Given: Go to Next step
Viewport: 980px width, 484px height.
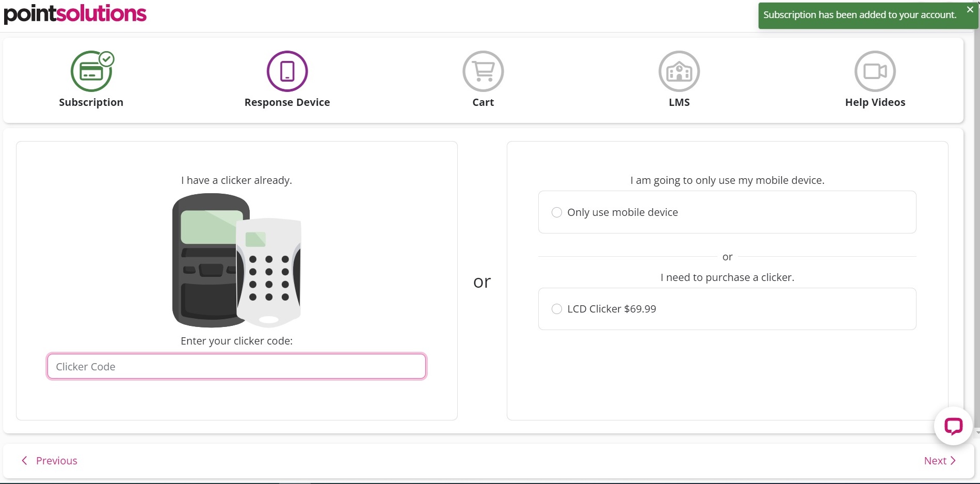Looking at the screenshot, I should (935, 461).
